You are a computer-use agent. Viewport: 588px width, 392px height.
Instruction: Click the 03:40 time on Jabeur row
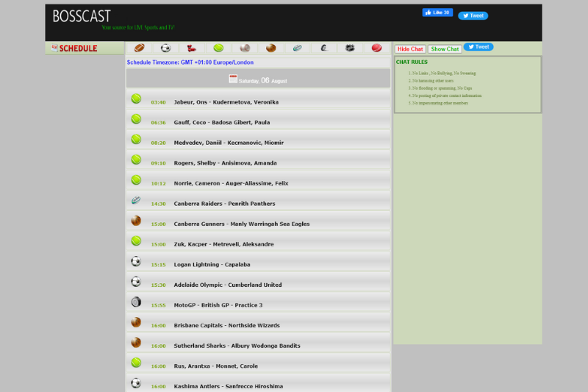click(158, 102)
